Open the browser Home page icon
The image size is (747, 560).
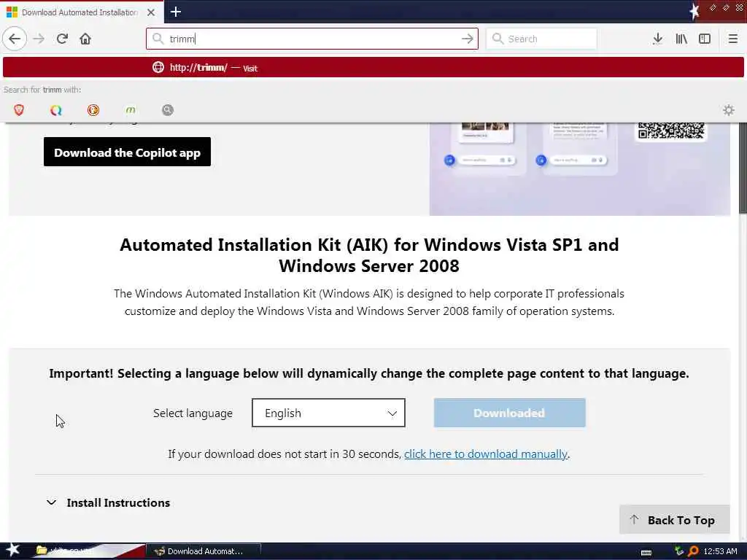click(85, 39)
